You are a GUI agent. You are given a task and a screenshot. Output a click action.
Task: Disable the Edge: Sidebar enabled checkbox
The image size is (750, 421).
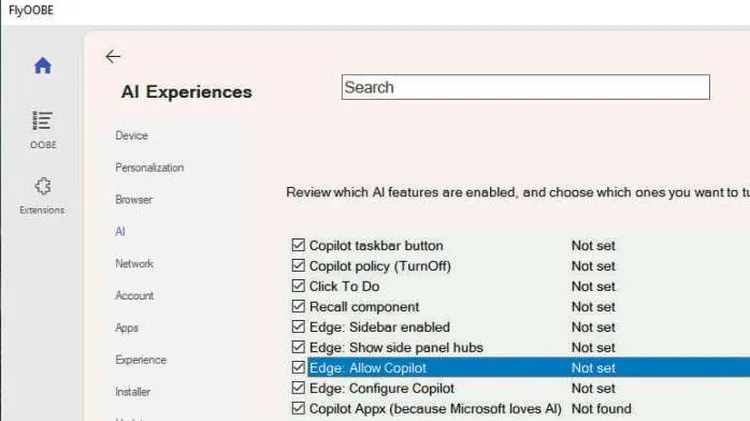tap(298, 327)
